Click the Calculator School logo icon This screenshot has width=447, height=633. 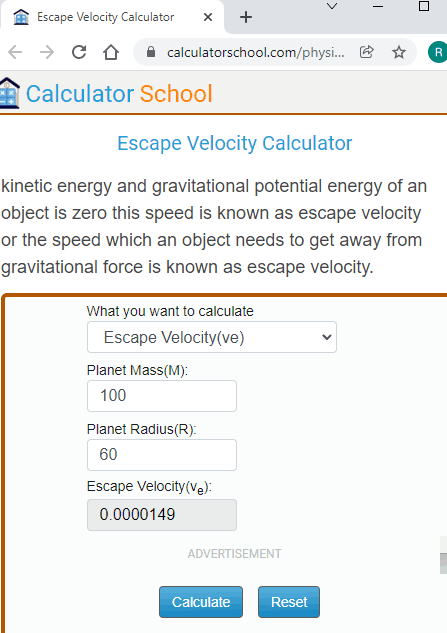point(10,93)
